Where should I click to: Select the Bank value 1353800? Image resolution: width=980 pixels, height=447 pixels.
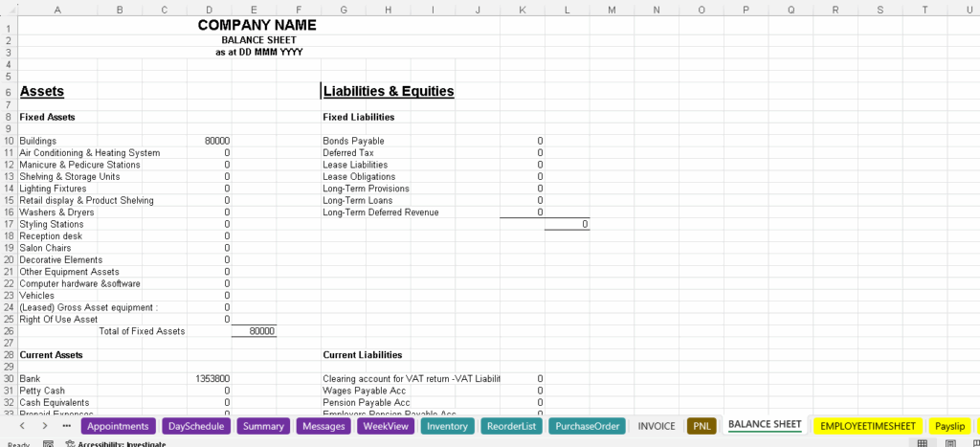click(x=210, y=379)
